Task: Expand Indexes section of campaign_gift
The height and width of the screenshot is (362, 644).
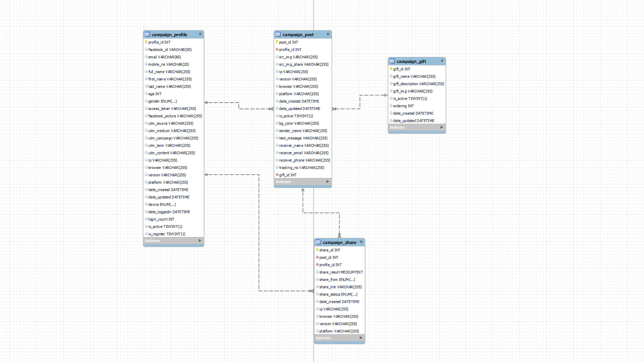Action: click(x=442, y=127)
